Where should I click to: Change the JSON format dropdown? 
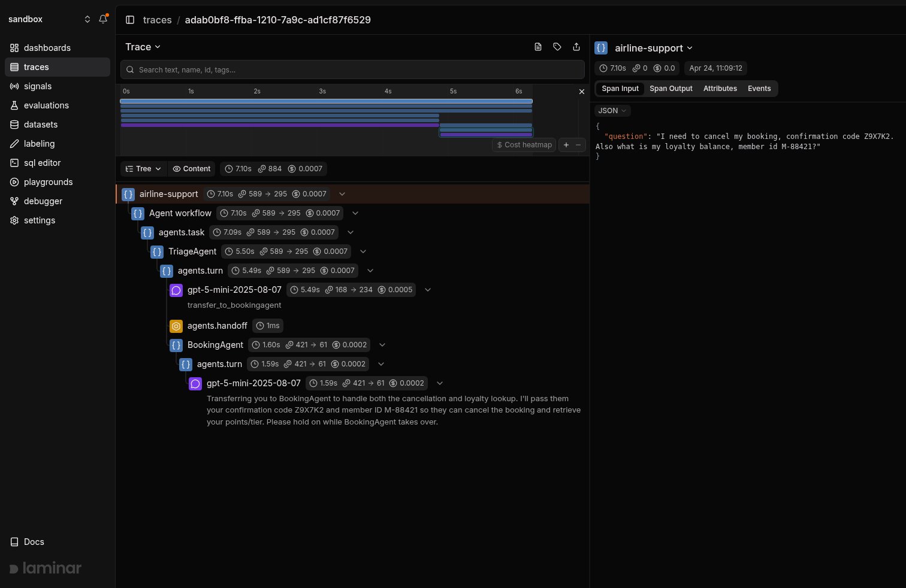pos(612,111)
